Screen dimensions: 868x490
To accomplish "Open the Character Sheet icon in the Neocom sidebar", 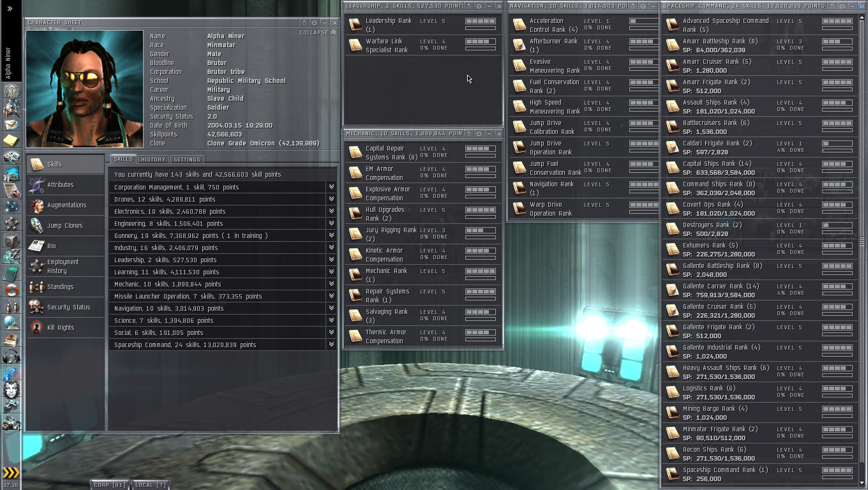I will click(x=11, y=91).
